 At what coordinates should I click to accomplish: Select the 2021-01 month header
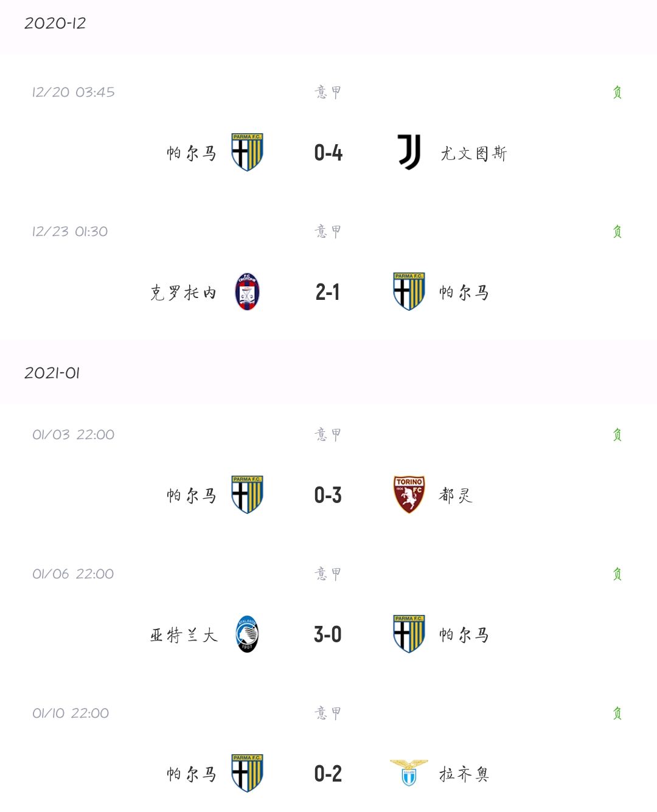pos(52,373)
